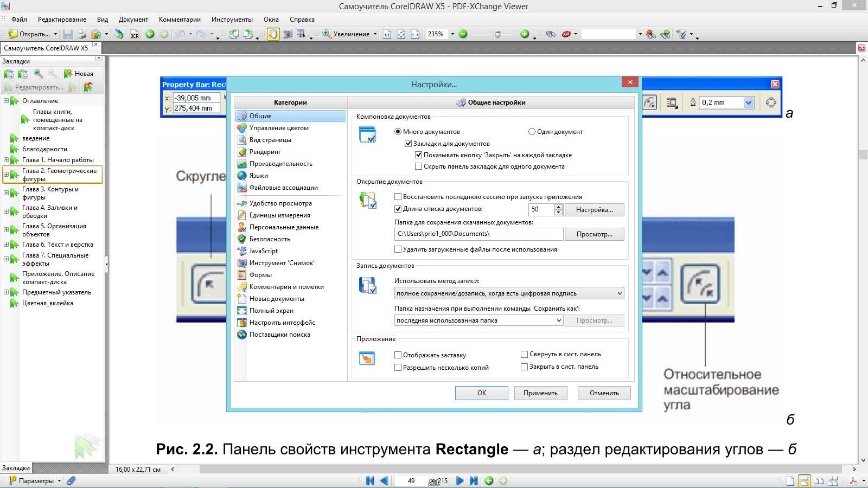Click the Ask search provider icon
The width and height of the screenshot is (868, 488).
pyautogui.click(x=566, y=34)
